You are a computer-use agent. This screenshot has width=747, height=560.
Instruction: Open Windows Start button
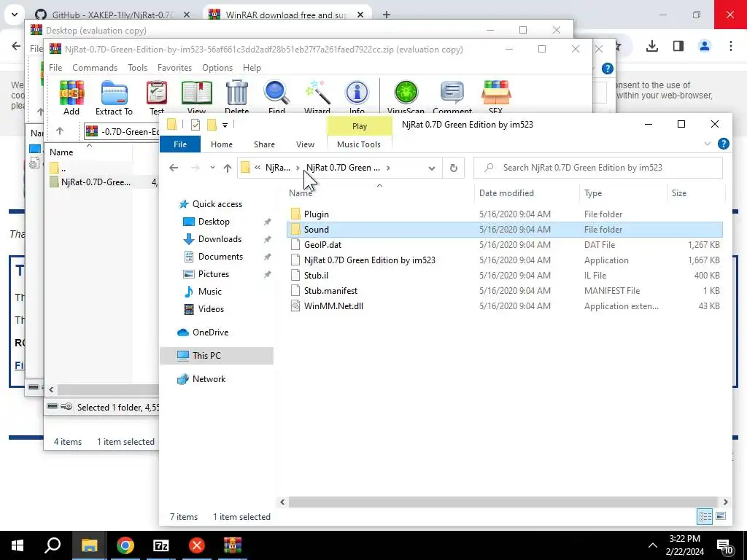[18, 545]
